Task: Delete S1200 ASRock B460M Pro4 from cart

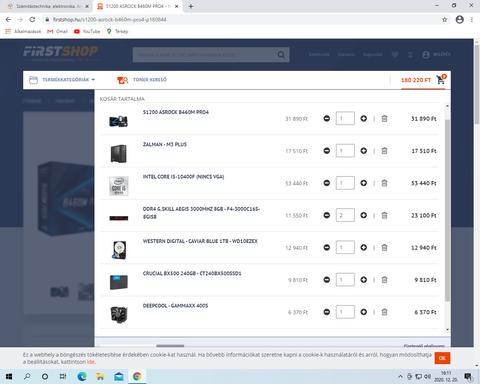Action: point(384,118)
